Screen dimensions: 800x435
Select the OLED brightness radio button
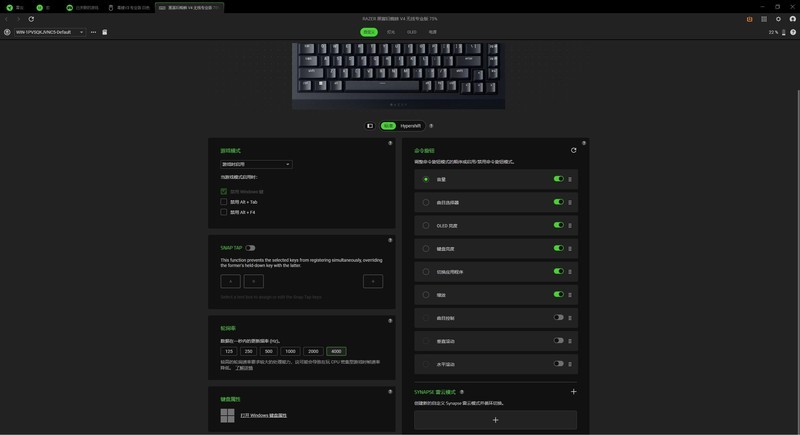[x=426, y=225]
